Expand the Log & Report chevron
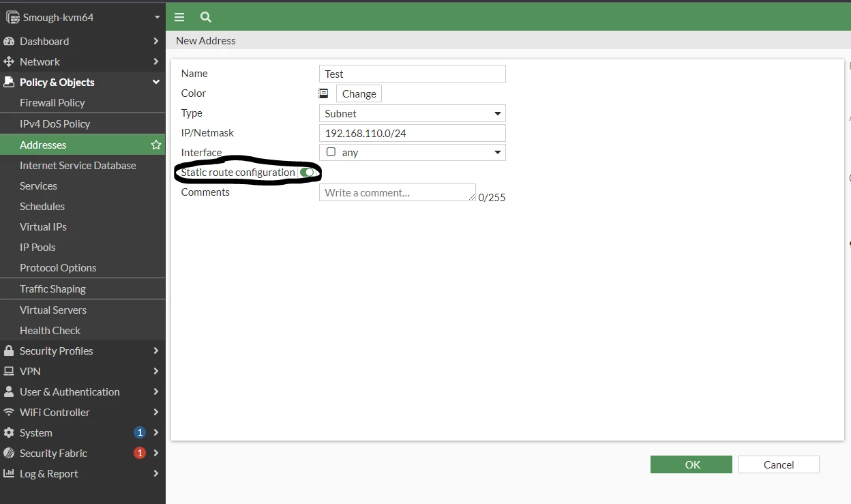This screenshot has width=851, height=504. click(x=156, y=473)
